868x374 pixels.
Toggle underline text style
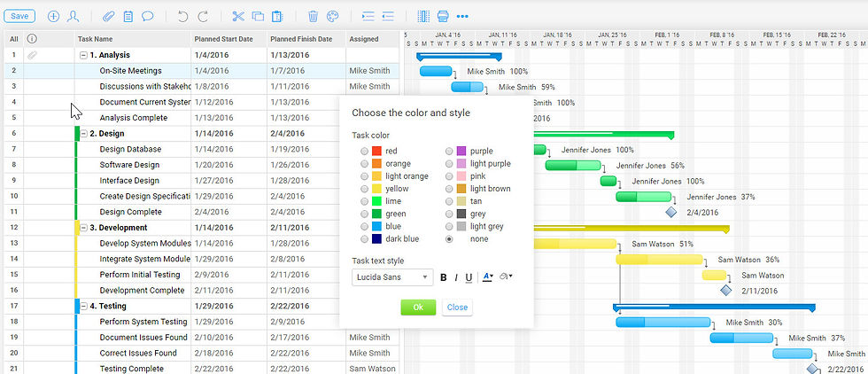point(469,277)
